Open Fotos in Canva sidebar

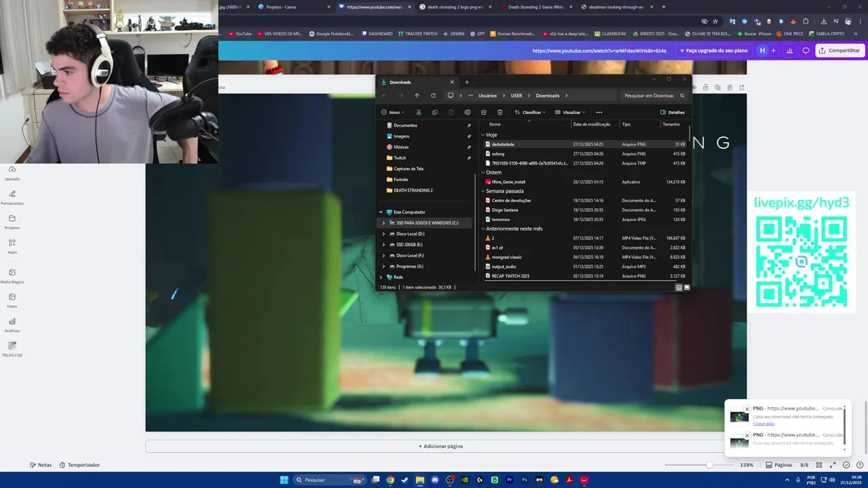(x=12, y=301)
